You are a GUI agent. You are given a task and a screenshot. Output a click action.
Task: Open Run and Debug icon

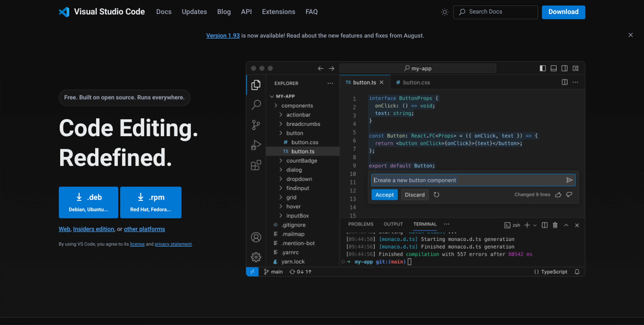[x=256, y=145]
